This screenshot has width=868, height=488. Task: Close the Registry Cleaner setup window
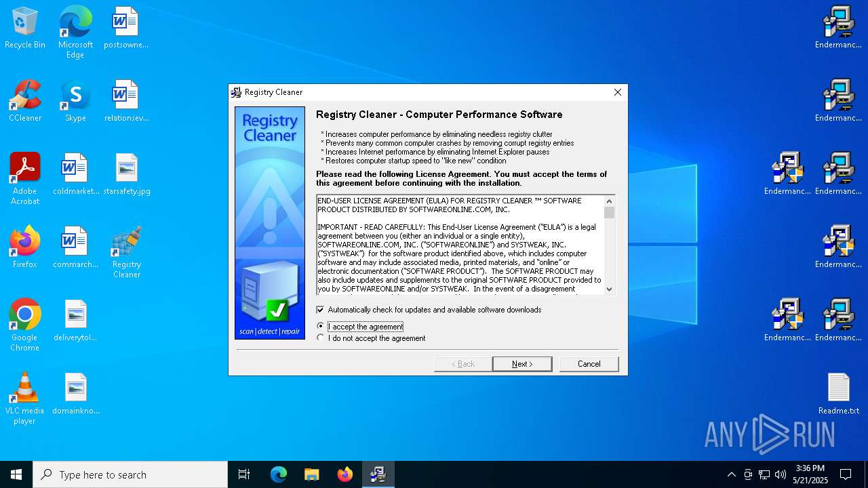point(617,92)
